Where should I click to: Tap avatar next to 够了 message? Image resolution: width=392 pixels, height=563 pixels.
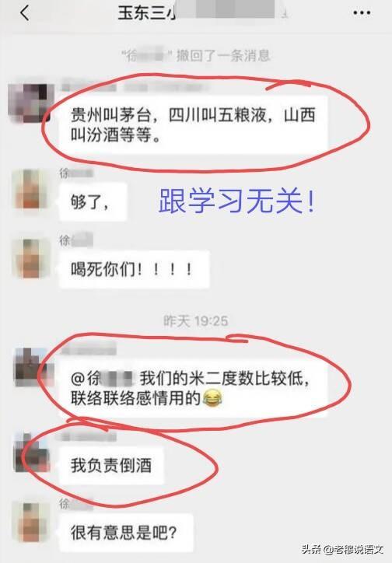[31, 190]
